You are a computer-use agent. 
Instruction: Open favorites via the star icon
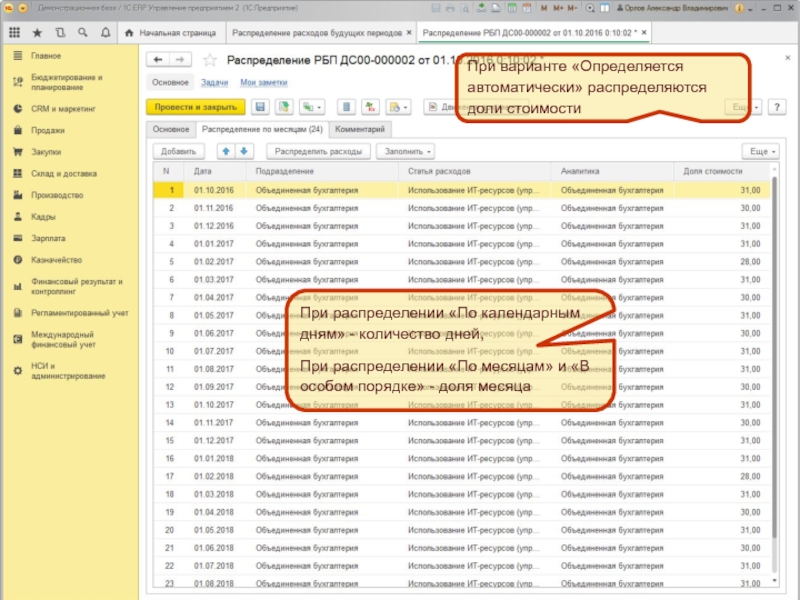coord(37,32)
